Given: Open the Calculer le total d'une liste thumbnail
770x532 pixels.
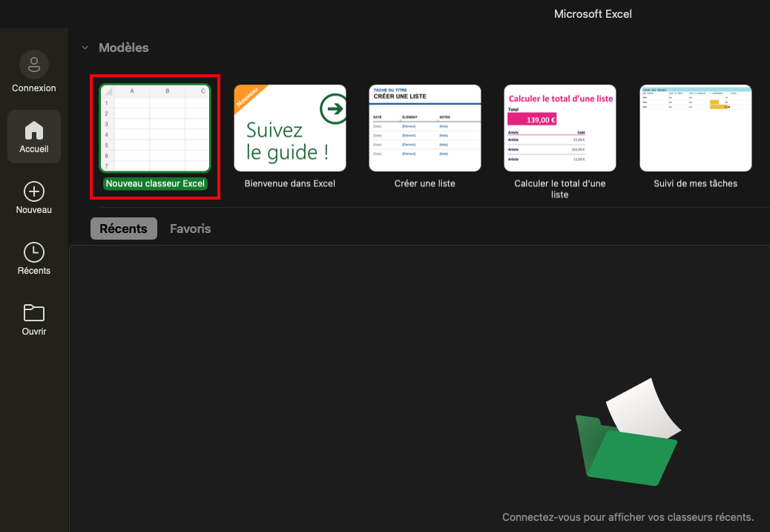Looking at the screenshot, I should pos(560,128).
